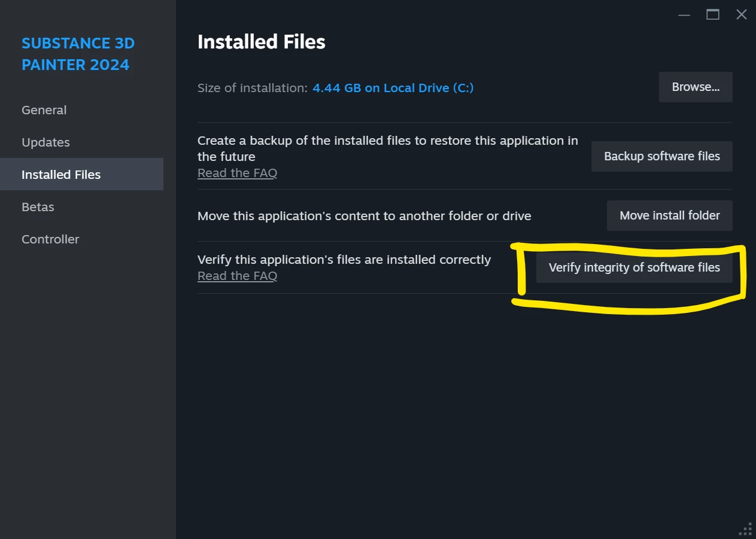Viewport: 756px width, 539px height.
Task: Click the Substance 3D Painter 2024 title
Action: (78, 54)
